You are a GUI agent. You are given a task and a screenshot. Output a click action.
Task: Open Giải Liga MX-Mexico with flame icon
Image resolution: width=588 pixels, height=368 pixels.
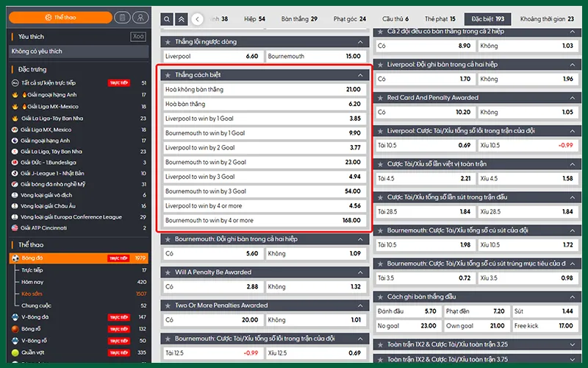coord(79,107)
